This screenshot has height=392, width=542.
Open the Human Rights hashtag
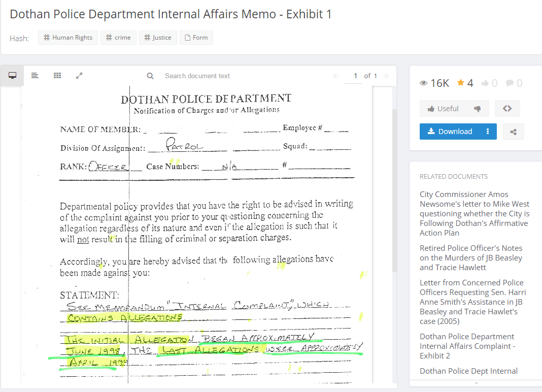pos(68,38)
